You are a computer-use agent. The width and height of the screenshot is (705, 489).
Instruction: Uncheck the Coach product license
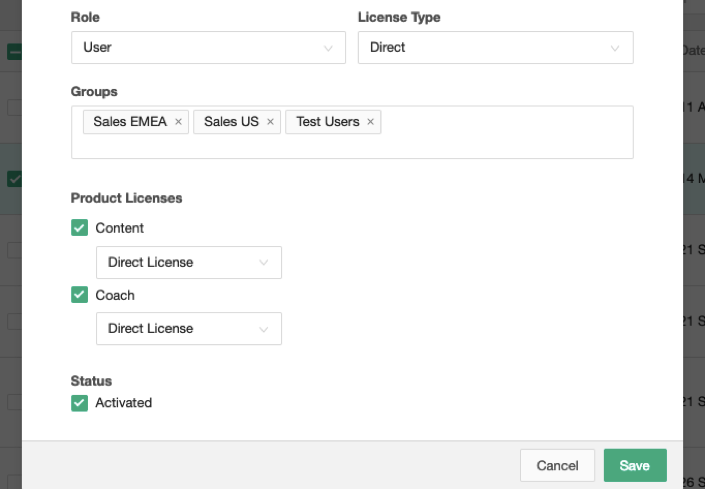(x=80, y=295)
